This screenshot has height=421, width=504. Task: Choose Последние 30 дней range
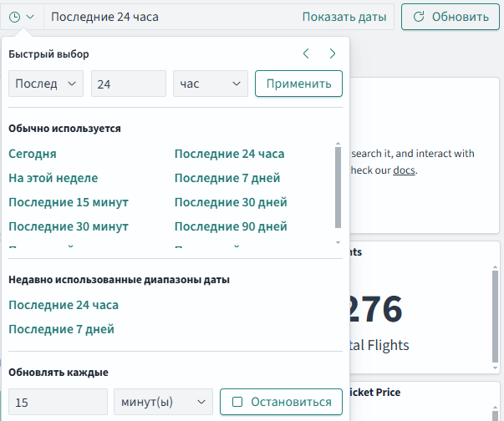[x=231, y=202]
